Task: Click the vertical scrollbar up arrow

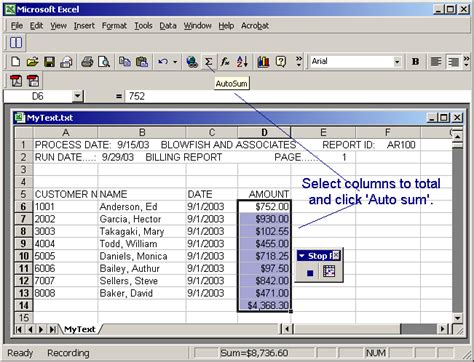Action: (x=457, y=137)
